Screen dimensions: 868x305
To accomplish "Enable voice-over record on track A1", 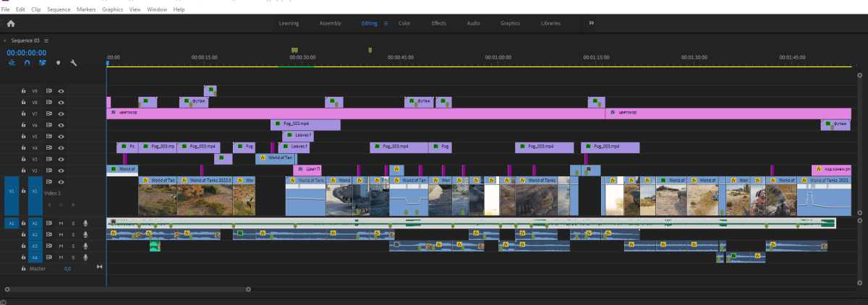I will 85,223.
